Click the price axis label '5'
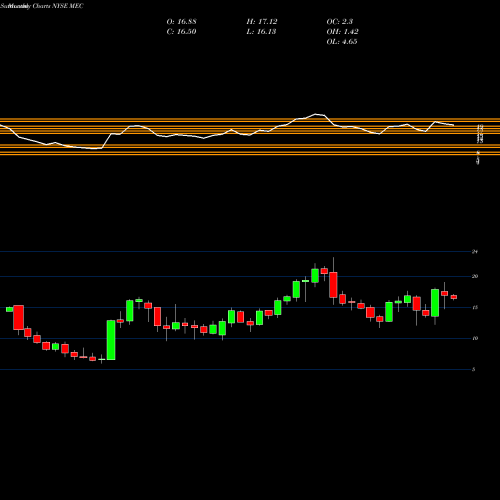Screen dimensions: 500x500 [x=473, y=369]
